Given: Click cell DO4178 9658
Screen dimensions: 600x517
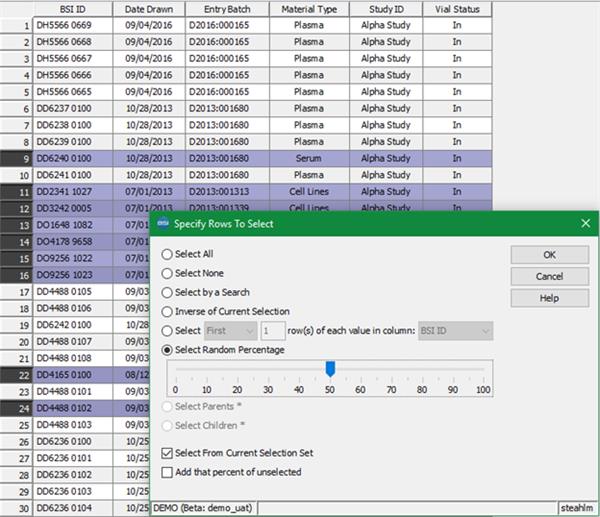Looking at the screenshot, I should 73,242.
